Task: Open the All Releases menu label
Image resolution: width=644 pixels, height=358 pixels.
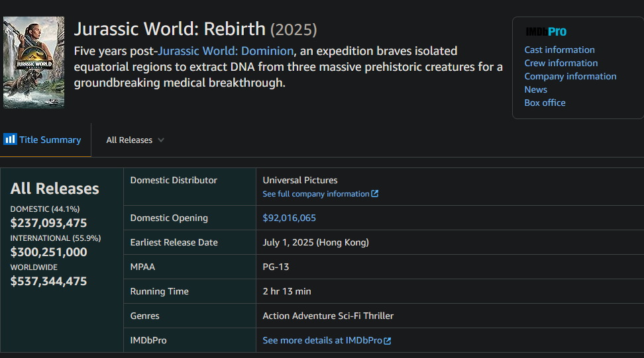Action: [129, 140]
